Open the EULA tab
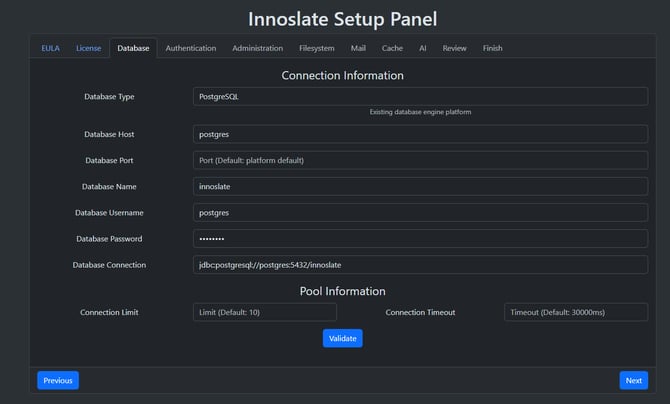 click(50, 48)
